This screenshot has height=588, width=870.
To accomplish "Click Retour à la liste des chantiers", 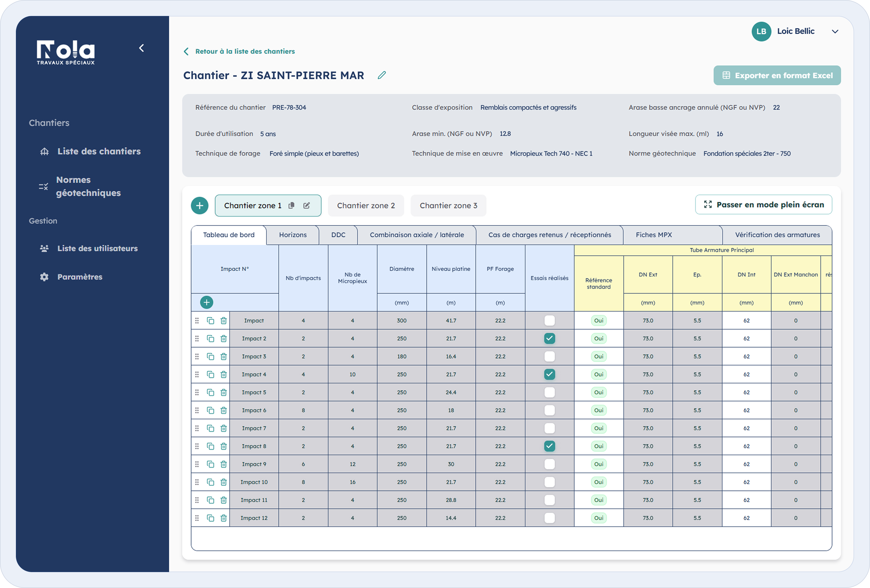I will (245, 51).
